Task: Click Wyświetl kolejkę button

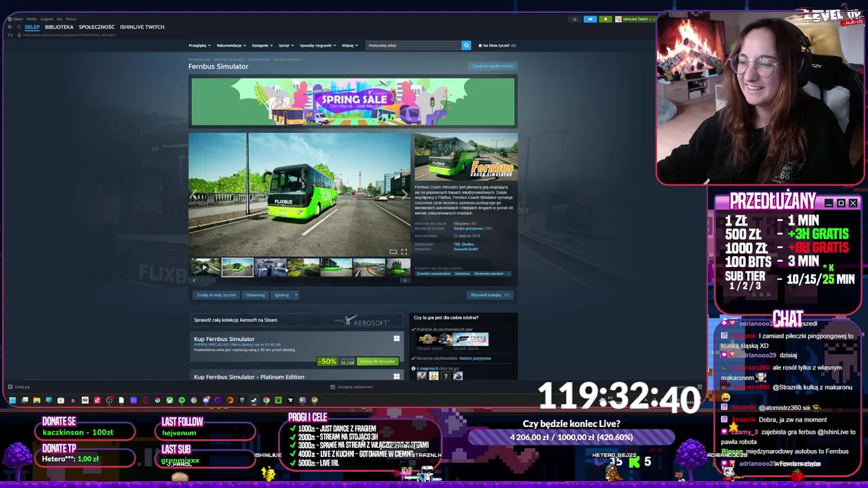Action: point(490,295)
